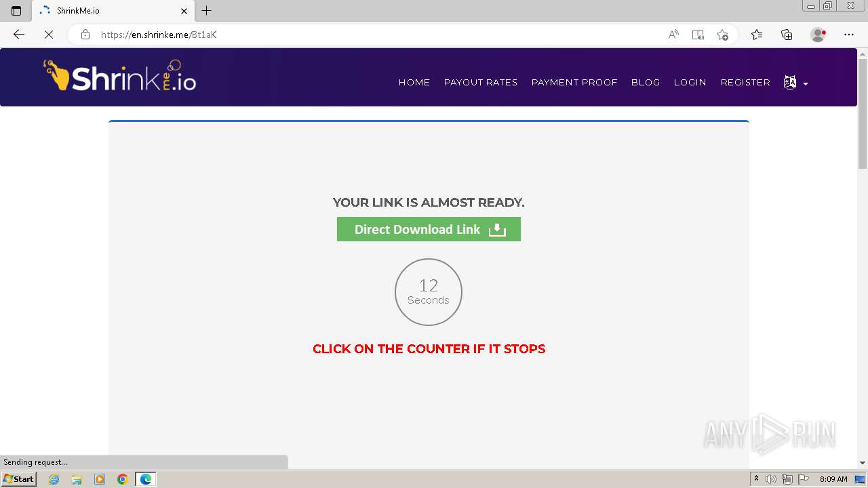Stop loading the page
This screenshot has width=868, height=488.
pos(49,35)
